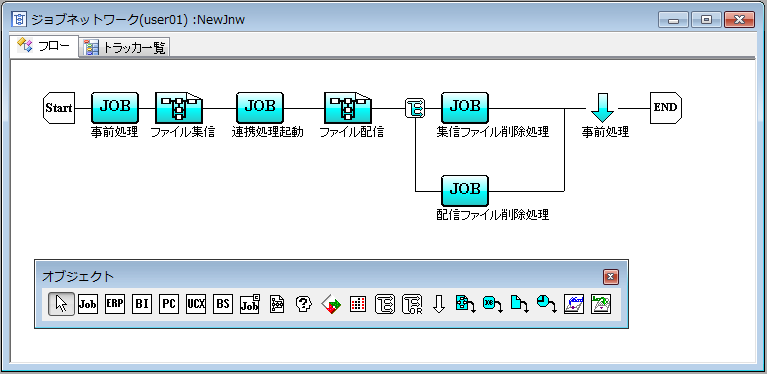
Task: Pick the PC job object tool
Action: click(x=169, y=304)
